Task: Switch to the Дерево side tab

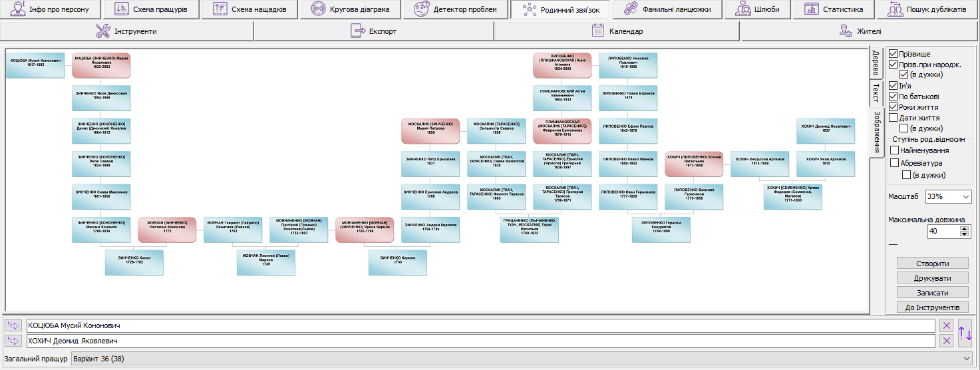Action: (x=876, y=64)
